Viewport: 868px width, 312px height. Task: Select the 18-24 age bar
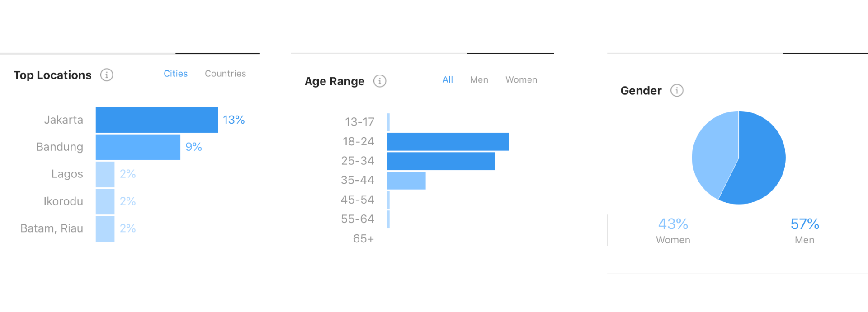(x=448, y=142)
